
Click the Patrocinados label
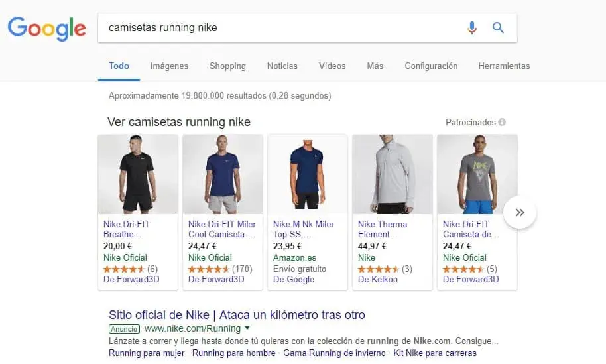tap(470, 123)
